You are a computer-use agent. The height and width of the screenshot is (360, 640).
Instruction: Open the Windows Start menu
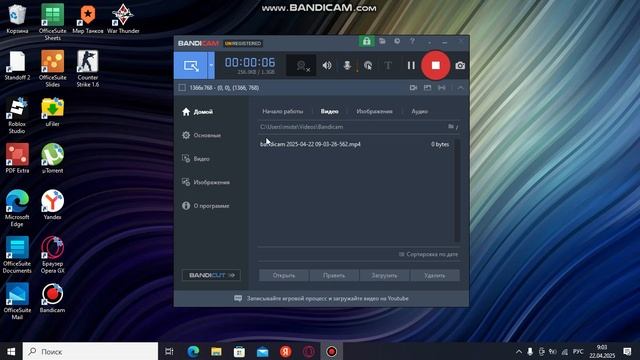click(x=11, y=351)
